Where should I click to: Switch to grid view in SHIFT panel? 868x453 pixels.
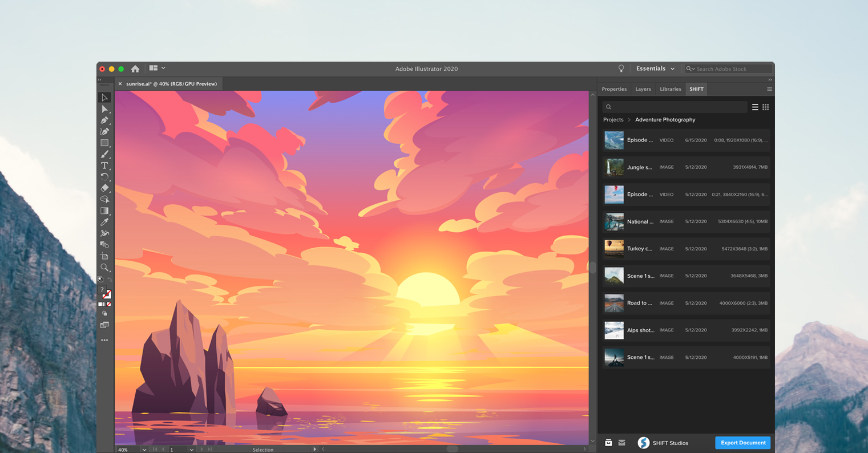[766, 107]
